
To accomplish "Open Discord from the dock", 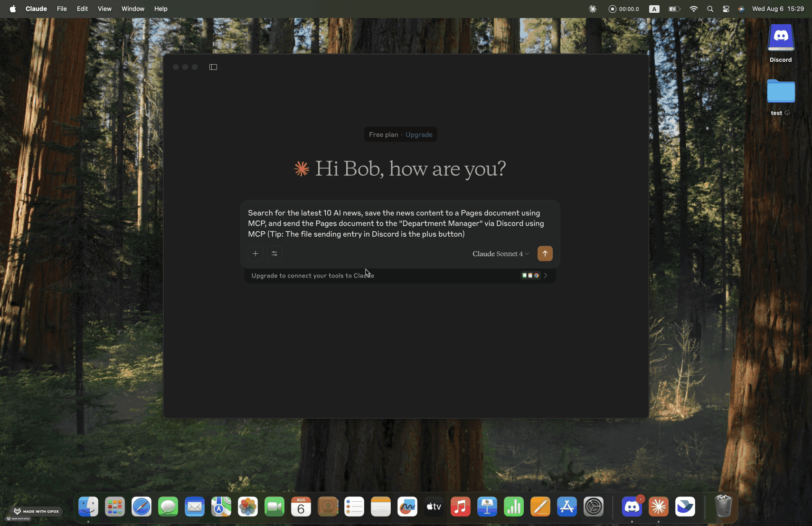I will pos(632,507).
